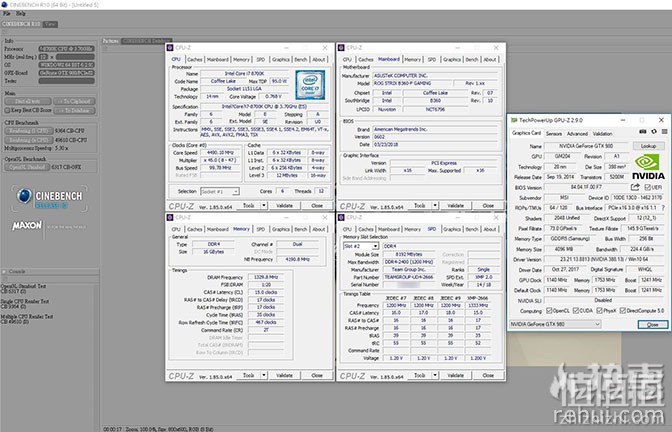Click the DRAM Frequency value 1329.8 MHz
Screen dimensions: 672x432
pyautogui.click(x=266, y=277)
